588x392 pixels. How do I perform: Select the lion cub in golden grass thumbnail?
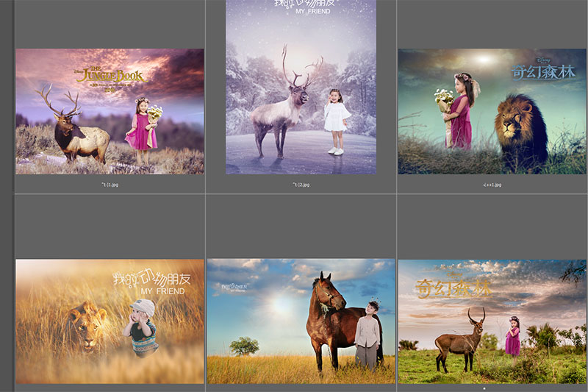pos(110,321)
